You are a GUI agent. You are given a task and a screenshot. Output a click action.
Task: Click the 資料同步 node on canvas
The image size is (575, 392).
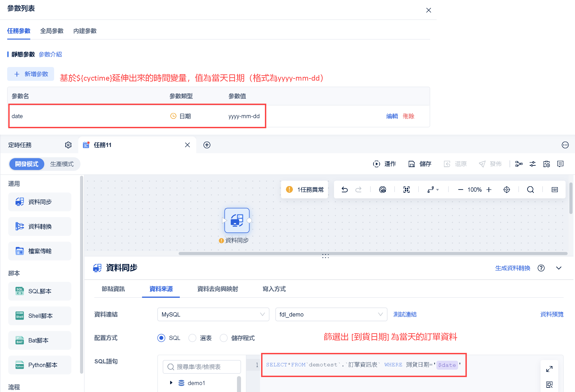[237, 220]
